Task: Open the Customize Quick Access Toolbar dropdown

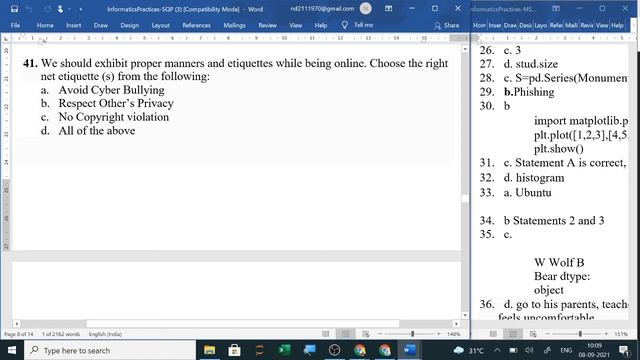Action: (80, 9)
